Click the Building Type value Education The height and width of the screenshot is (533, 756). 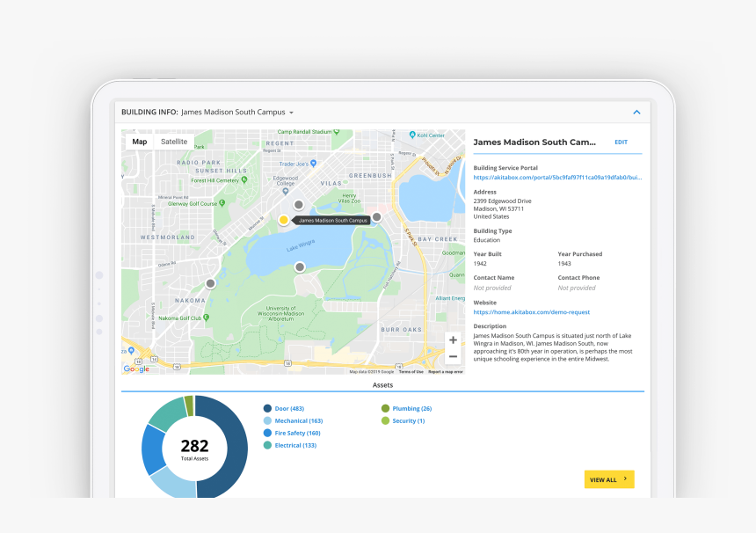486,240
